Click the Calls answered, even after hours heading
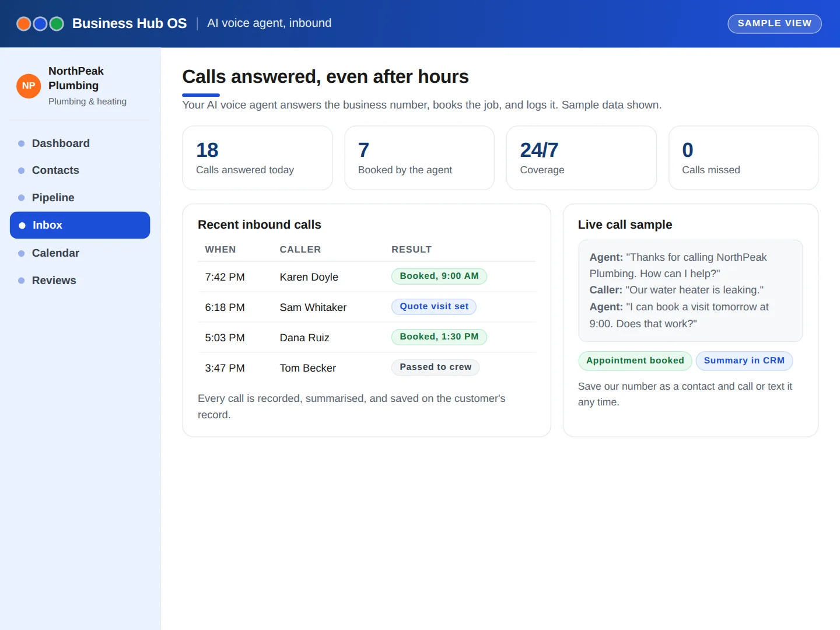The image size is (840, 630). tap(325, 76)
